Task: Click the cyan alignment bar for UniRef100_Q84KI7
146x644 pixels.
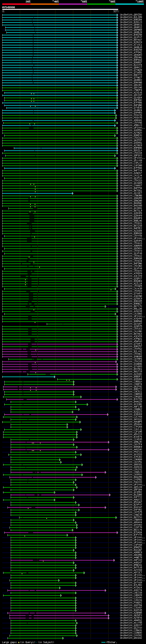Action: pos(60,67)
